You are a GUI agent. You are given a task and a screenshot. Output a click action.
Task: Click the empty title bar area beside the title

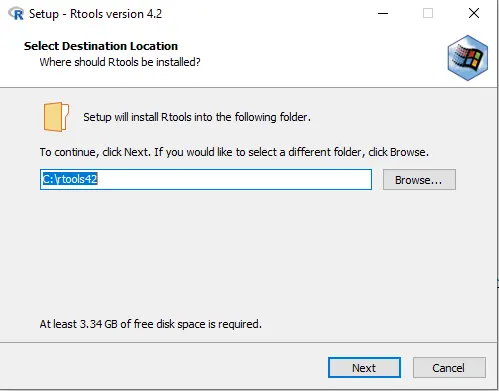(x=267, y=14)
